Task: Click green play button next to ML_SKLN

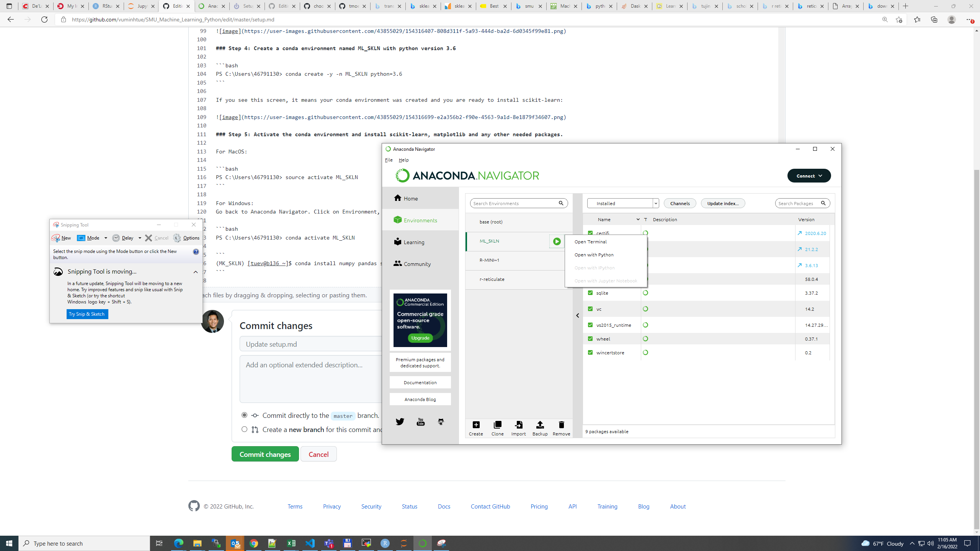Action: 557,241
